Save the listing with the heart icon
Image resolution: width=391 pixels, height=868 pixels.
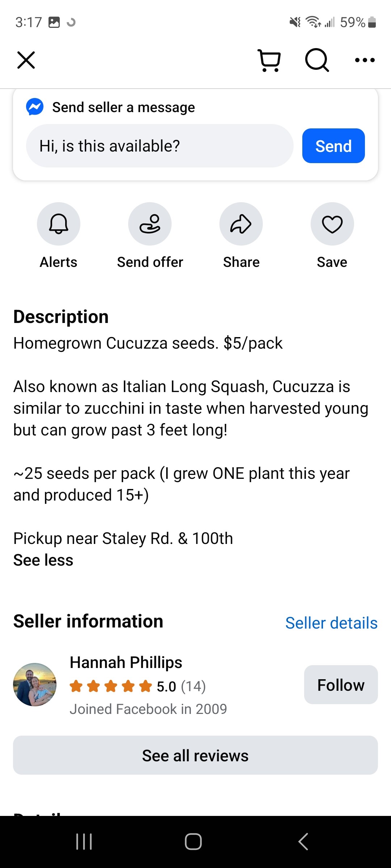[x=332, y=224]
